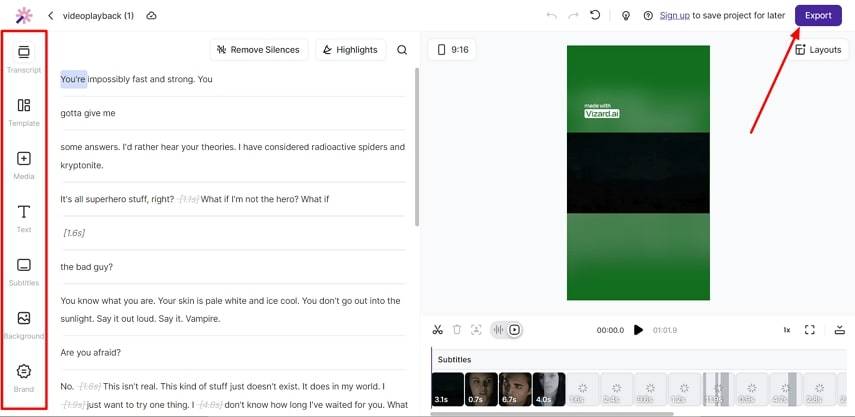The width and height of the screenshot is (855, 417).
Task: Click the project title "videoplayback (1)"
Action: (x=98, y=16)
